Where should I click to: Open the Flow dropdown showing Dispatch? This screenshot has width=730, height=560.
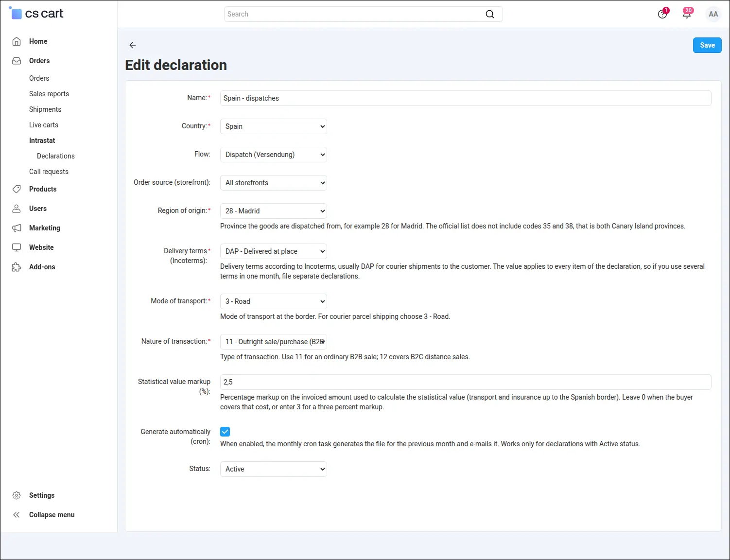tap(274, 155)
